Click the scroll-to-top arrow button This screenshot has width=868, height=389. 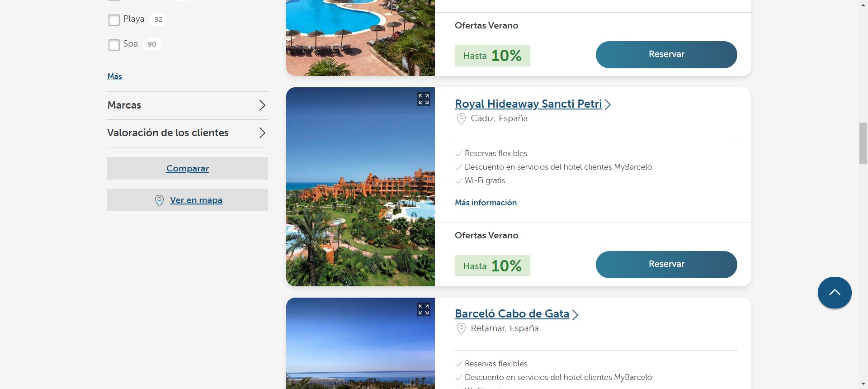coord(834,293)
